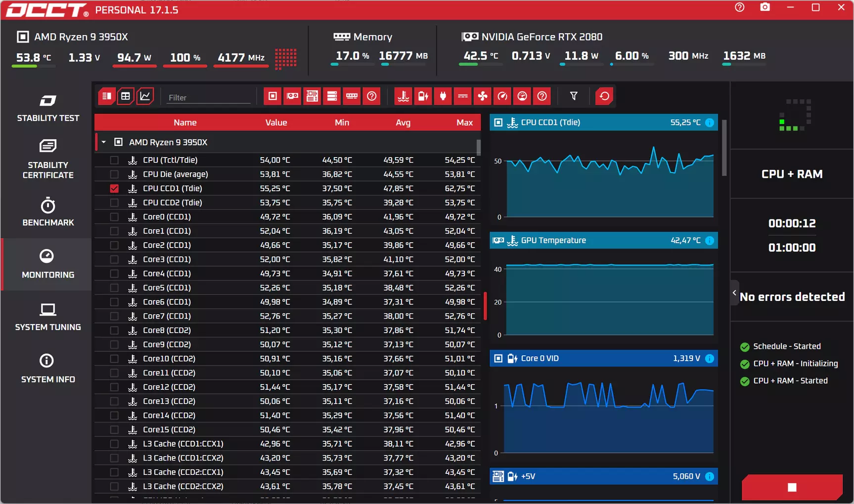Toggle the unknown sensor type filter
Viewport: 854px width, 504px height.
click(542, 96)
